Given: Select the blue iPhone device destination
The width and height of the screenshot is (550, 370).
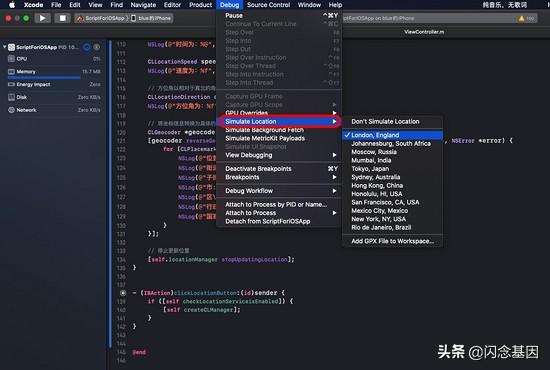Looking at the screenshot, I should click(x=151, y=18).
